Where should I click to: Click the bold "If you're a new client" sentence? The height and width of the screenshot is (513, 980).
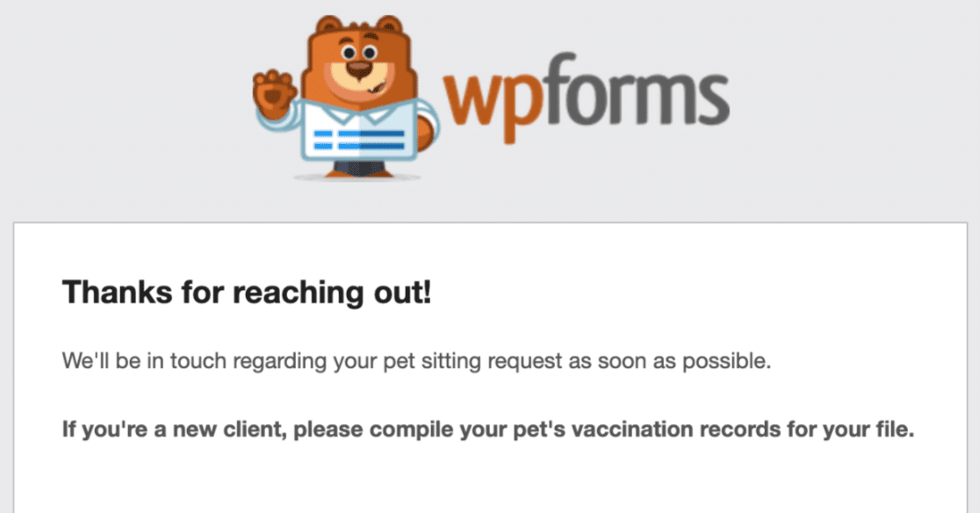487,430
